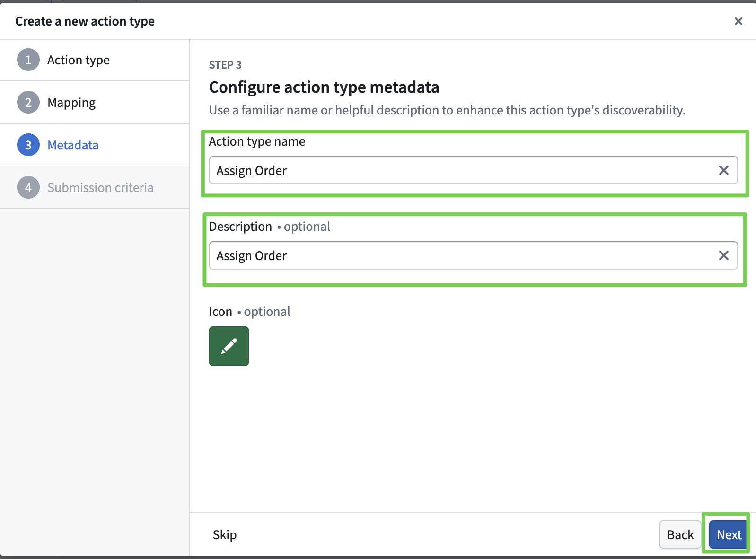756x559 pixels.
Task: Clear the Description field with its X
Action: coord(723,256)
